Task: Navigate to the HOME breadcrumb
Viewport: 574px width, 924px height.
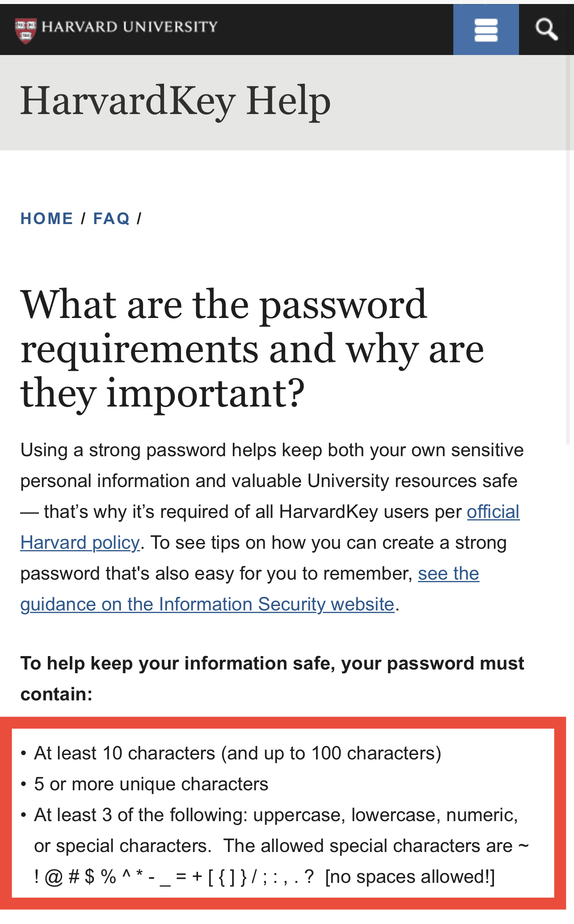Action: [47, 219]
